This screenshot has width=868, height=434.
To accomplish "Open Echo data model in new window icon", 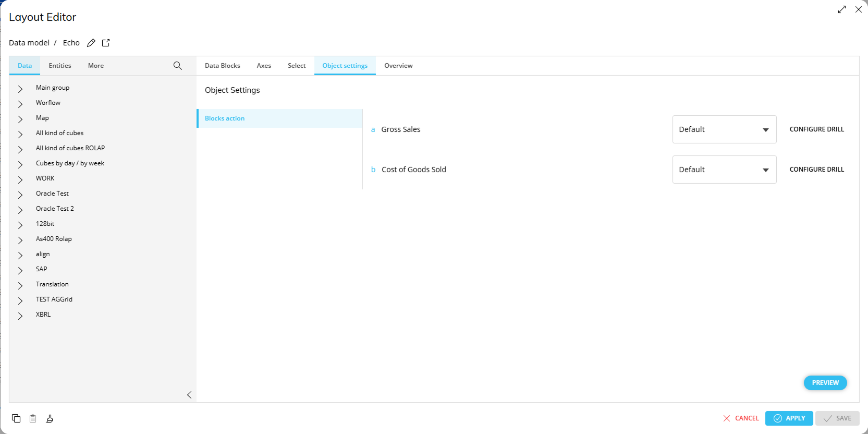I will tap(106, 43).
